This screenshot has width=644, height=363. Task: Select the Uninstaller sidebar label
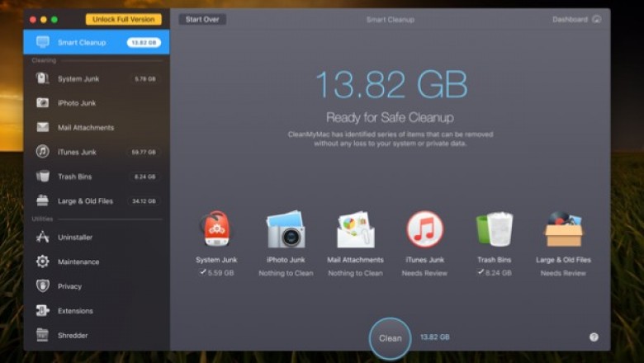point(75,237)
